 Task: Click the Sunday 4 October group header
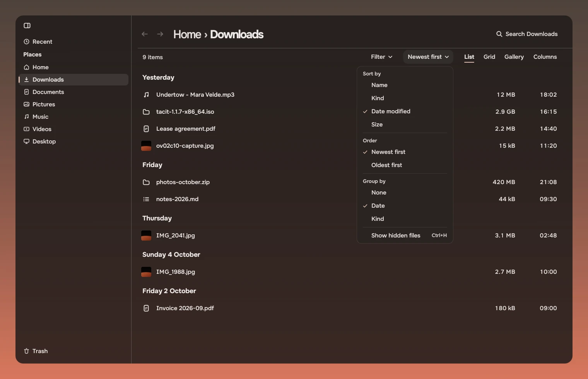point(171,254)
